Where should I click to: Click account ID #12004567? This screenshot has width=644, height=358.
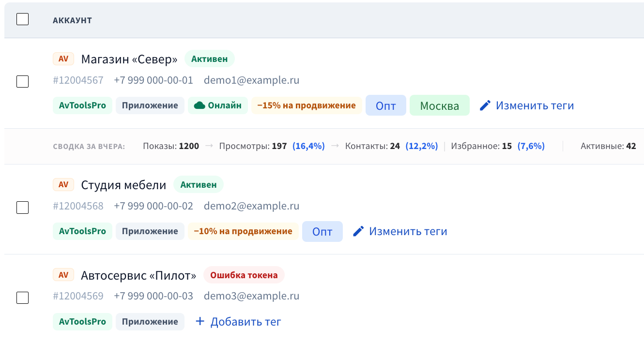click(78, 80)
